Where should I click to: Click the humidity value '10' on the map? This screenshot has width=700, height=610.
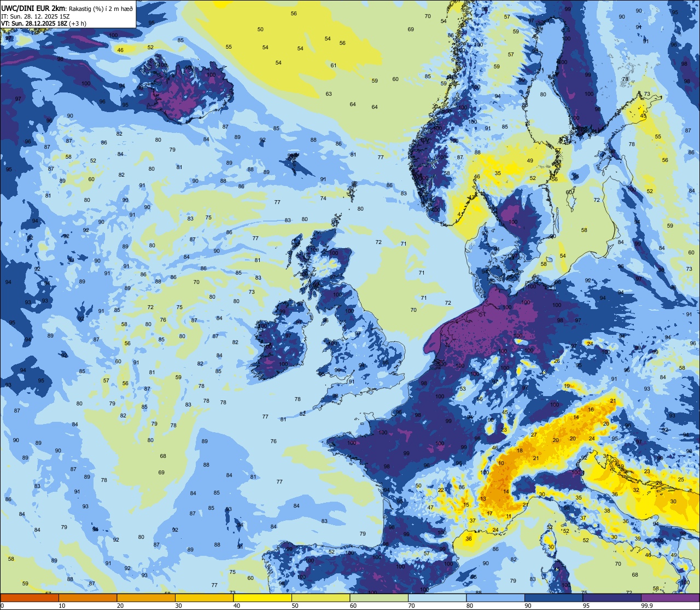click(x=501, y=463)
